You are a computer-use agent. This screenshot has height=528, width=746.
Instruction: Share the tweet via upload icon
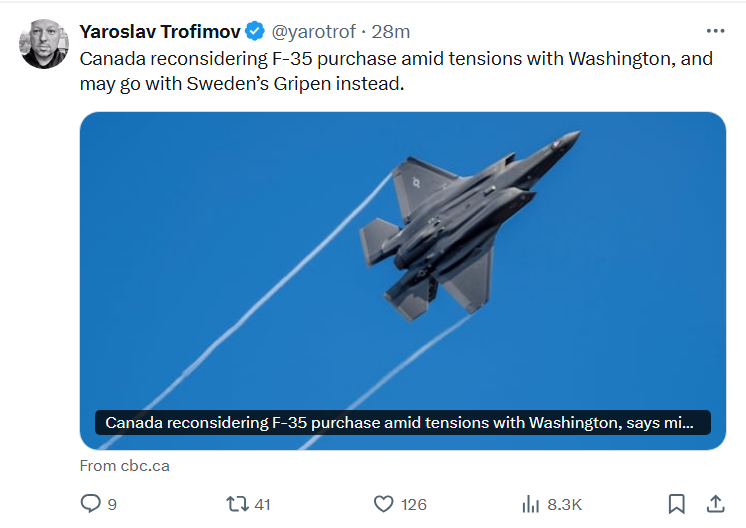click(715, 504)
